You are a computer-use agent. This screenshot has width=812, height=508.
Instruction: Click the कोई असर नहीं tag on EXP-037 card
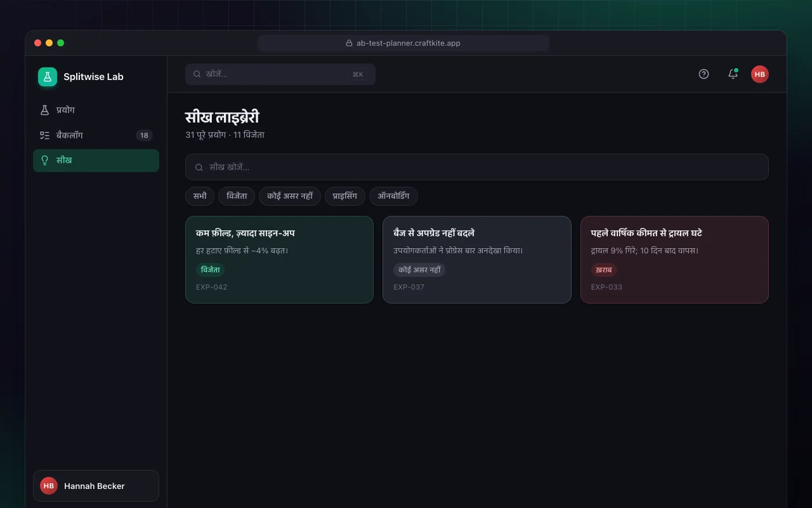click(x=419, y=270)
